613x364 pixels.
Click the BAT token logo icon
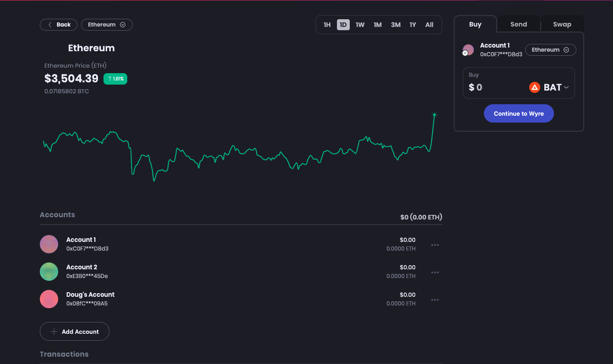(535, 87)
